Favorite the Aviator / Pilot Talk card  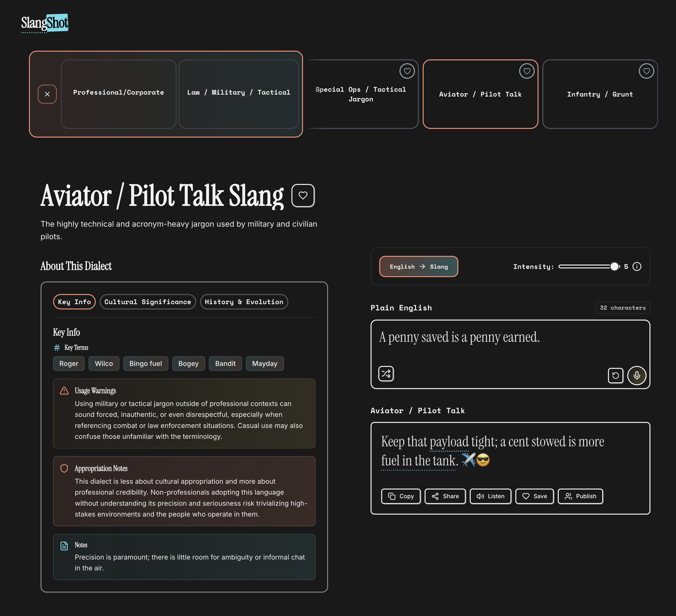526,71
